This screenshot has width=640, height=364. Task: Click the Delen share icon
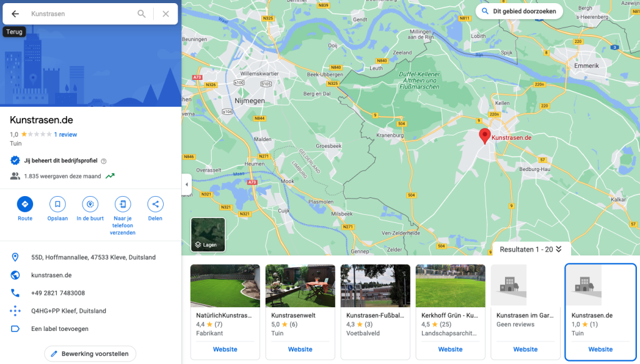(x=155, y=204)
